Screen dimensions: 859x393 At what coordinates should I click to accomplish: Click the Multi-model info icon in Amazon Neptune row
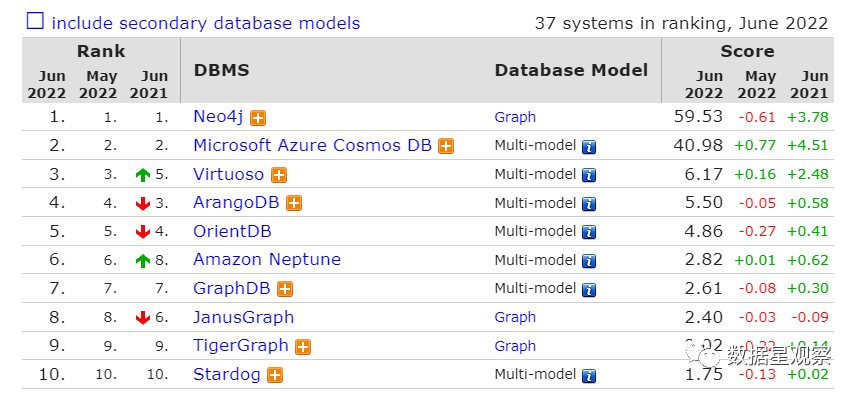pos(589,261)
